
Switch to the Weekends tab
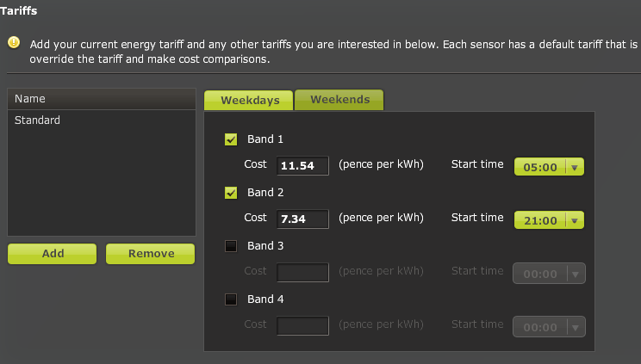pyautogui.click(x=339, y=100)
